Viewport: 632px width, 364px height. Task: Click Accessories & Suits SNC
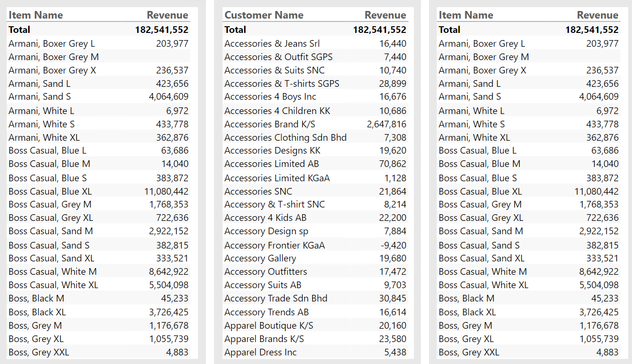(274, 70)
